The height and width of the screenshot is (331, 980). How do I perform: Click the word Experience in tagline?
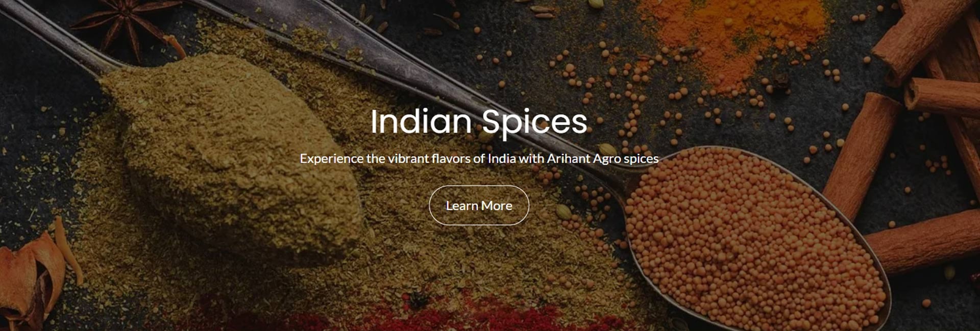pos(331,159)
